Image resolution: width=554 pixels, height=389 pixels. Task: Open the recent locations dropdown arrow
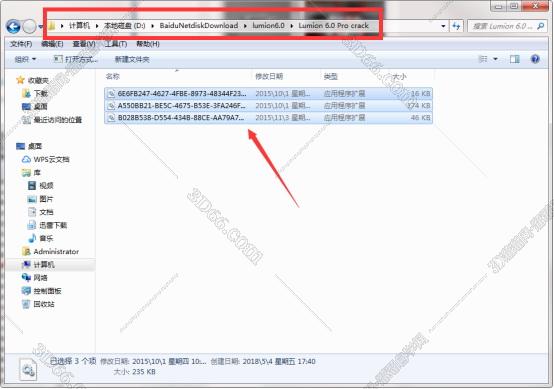tap(41, 26)
